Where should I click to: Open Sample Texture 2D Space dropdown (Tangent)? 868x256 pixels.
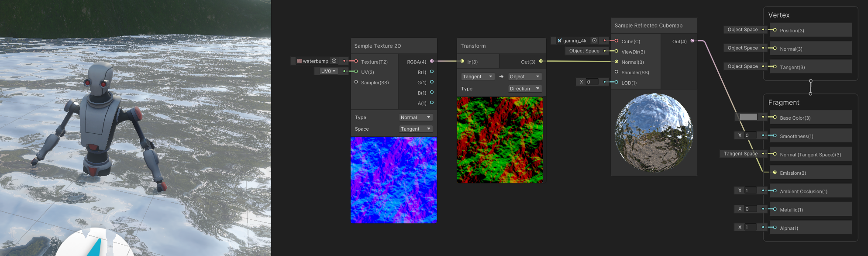pos(416,129)
